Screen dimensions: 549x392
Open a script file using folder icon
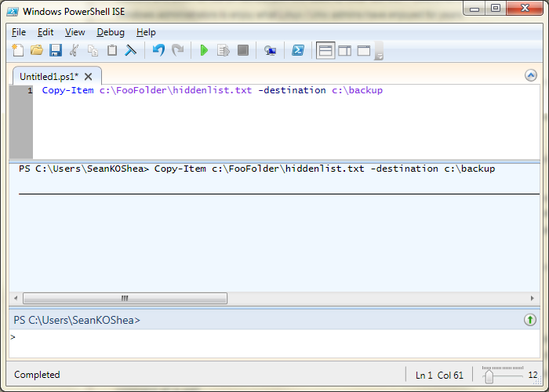36,50
